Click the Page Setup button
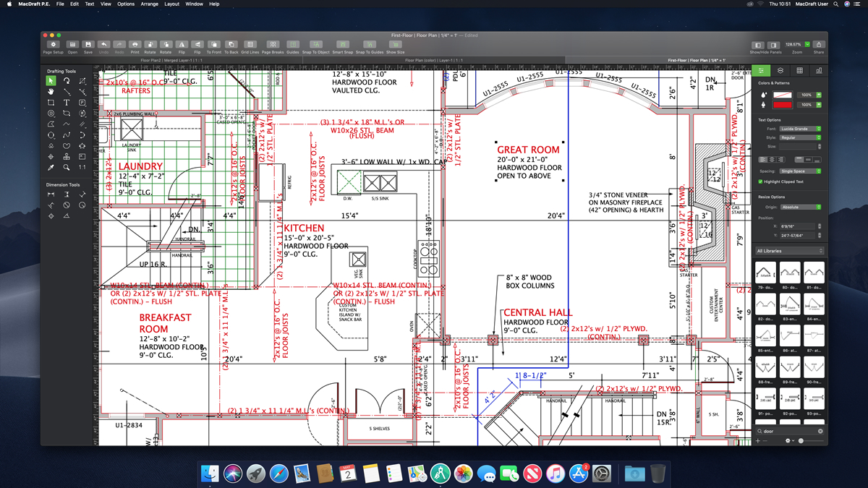Viewport: 868px width, 488px height. coord(53,44)
